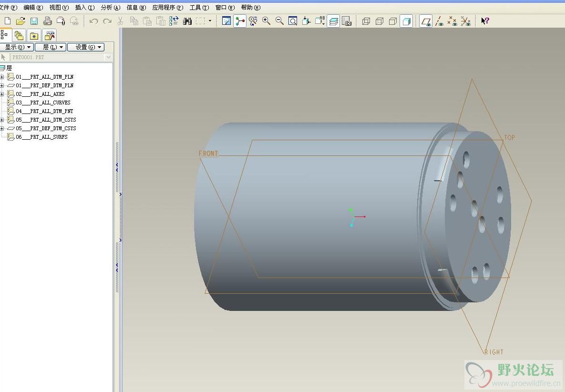Open the 编辑(E) menu

coord(33,7)
